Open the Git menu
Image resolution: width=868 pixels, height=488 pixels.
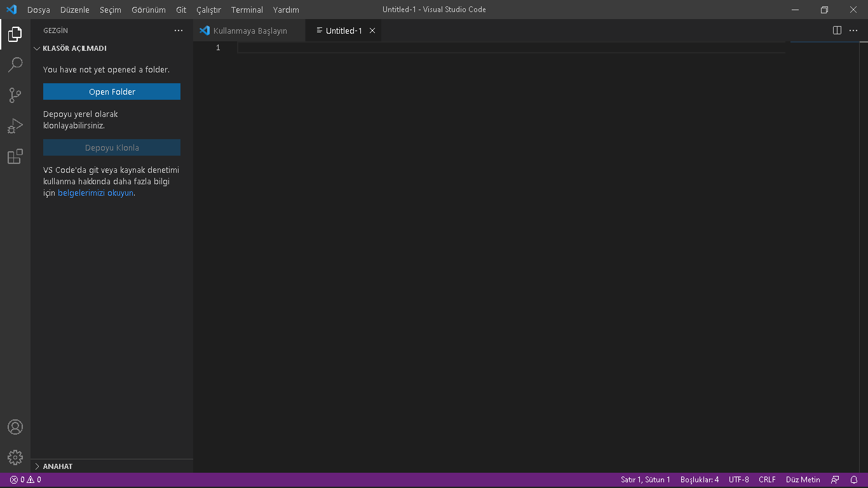(181, 10)
